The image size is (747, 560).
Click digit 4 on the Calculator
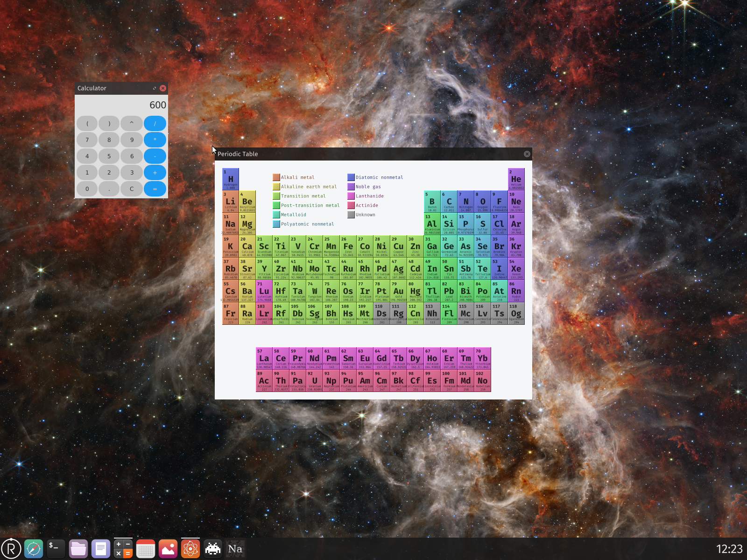click(x=87, y=156)
